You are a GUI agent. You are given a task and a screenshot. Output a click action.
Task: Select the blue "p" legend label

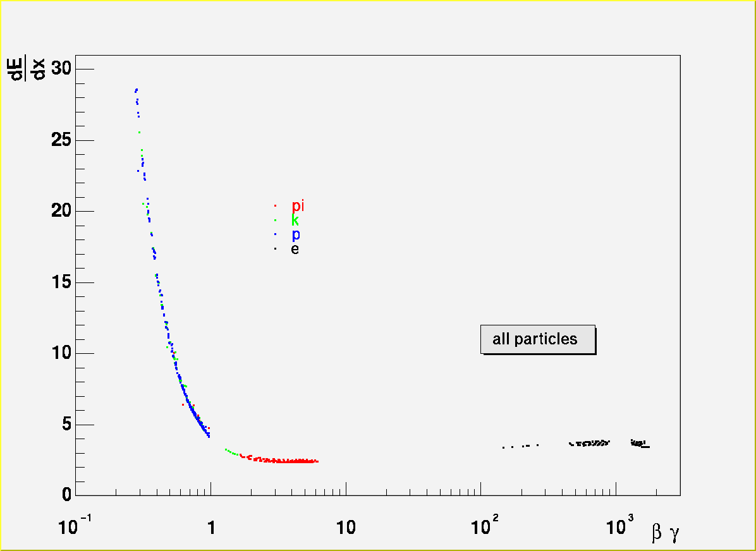[x=296, y=234]
